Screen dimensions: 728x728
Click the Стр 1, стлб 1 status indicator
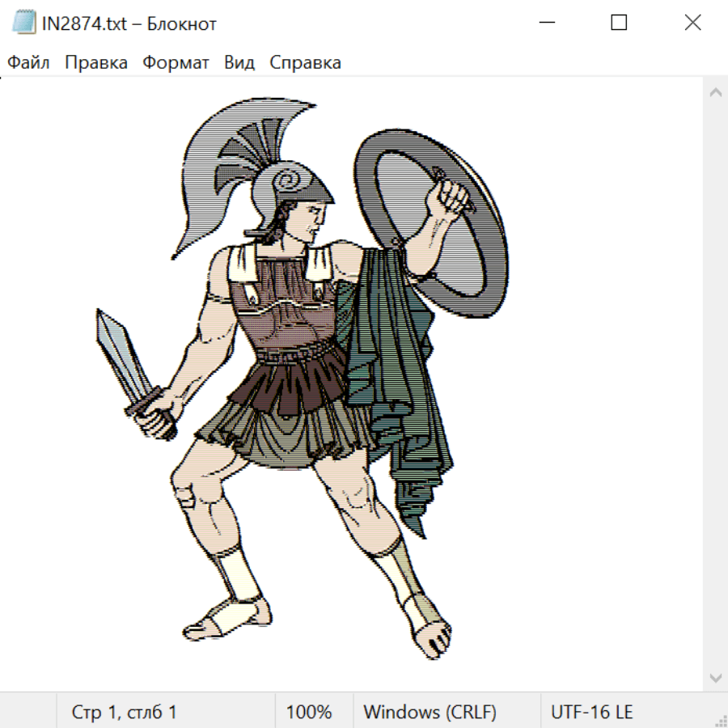[125, 712]
